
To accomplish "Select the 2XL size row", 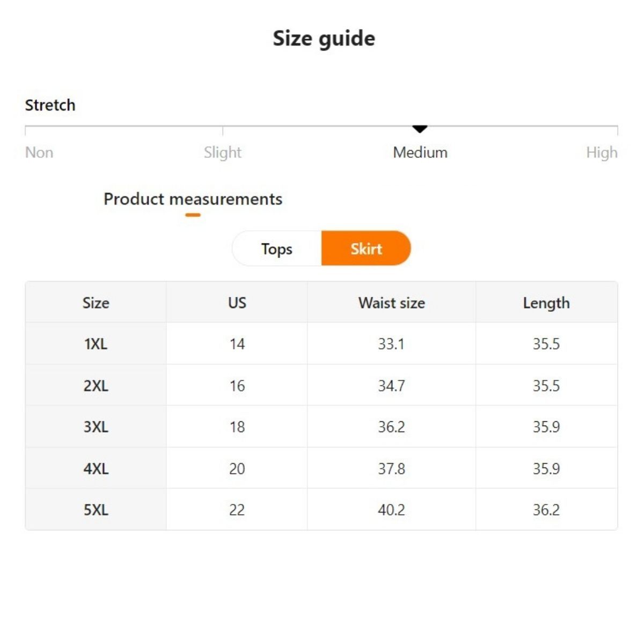I will coord(96,385).
